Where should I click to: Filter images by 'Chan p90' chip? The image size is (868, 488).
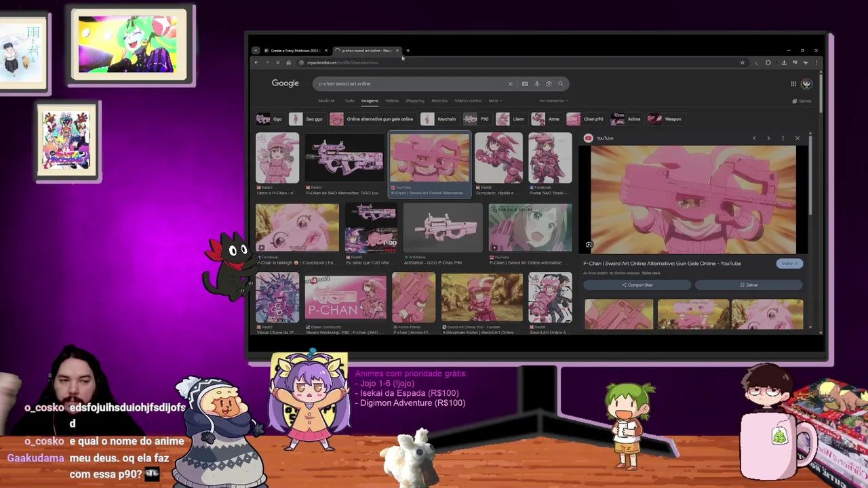coord(586,119)
